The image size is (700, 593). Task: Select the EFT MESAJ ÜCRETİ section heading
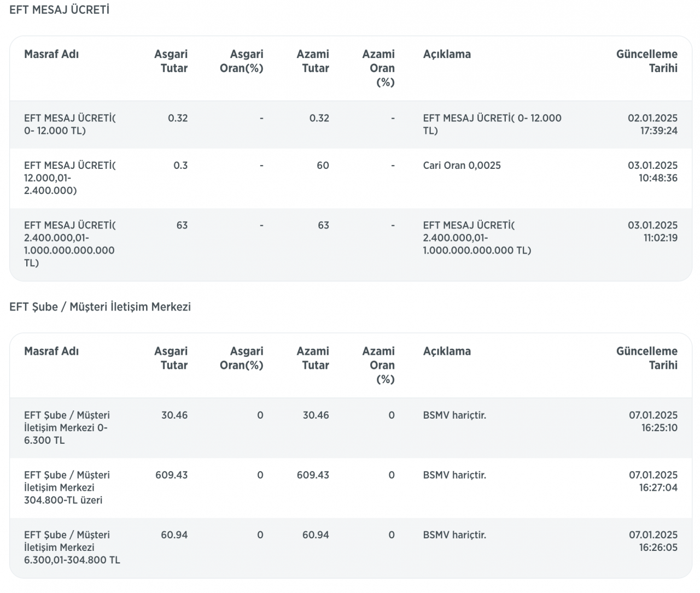59,10
